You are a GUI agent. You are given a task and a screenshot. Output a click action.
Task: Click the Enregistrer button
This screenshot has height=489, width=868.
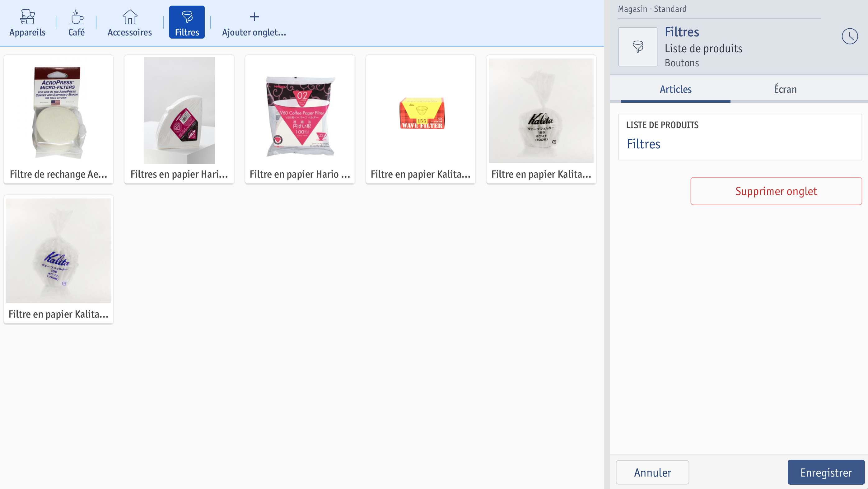coord(826,473)
